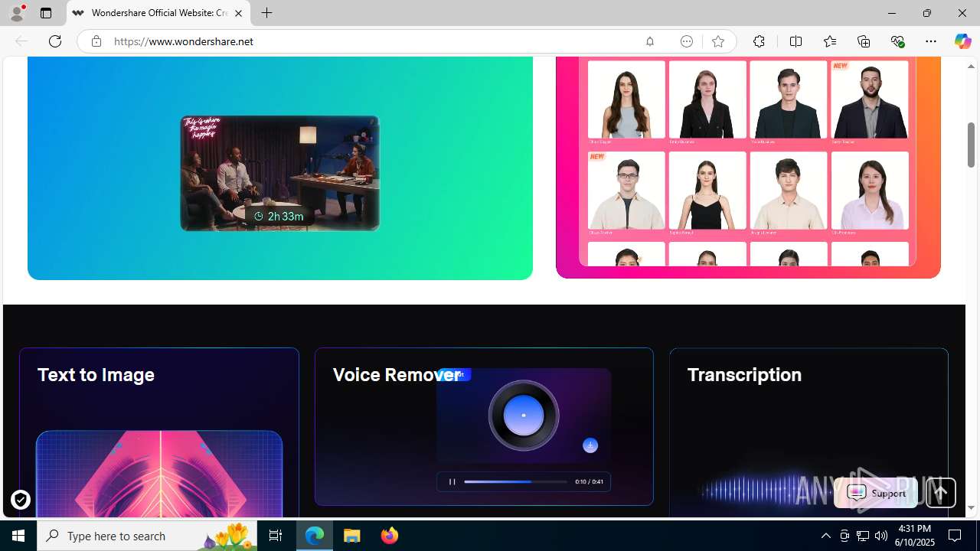Click the scrollbar down arrow

click(971, 508)
